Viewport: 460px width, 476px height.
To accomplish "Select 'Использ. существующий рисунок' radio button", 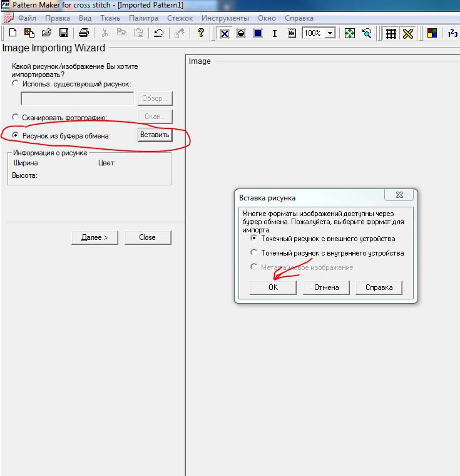I will point(16,83).
